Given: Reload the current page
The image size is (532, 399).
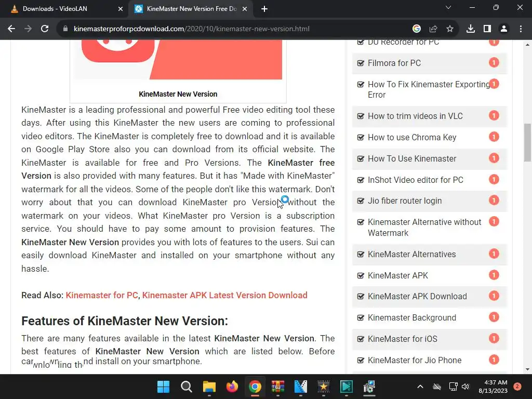Looking at the screenshot, I should [45, 29].
